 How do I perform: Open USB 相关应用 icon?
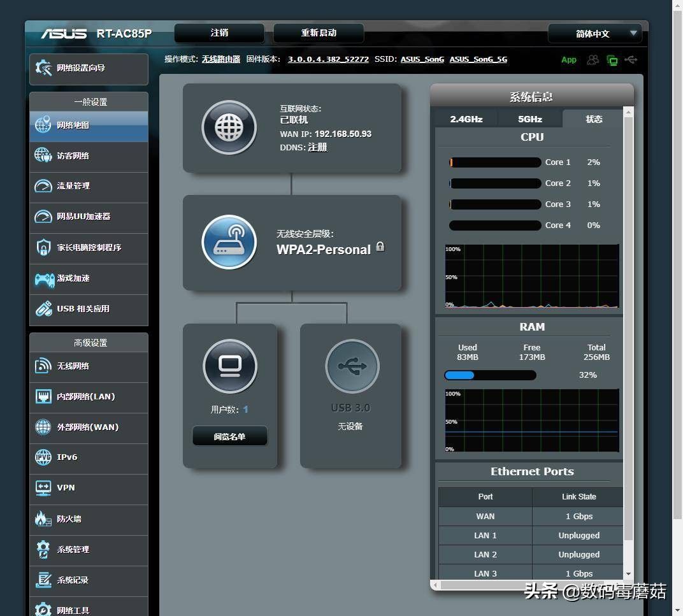point(43,308)
